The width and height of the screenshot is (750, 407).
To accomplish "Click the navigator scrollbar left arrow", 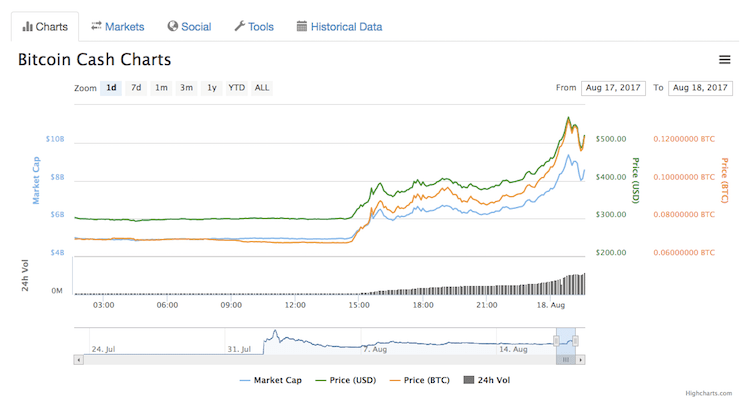I will coord(79,360).
